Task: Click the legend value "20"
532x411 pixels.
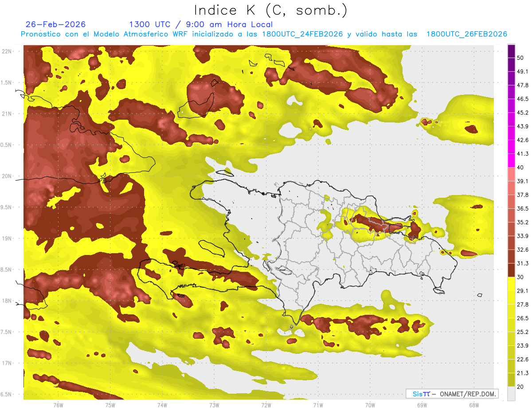Action: click(x=520, y=387)
